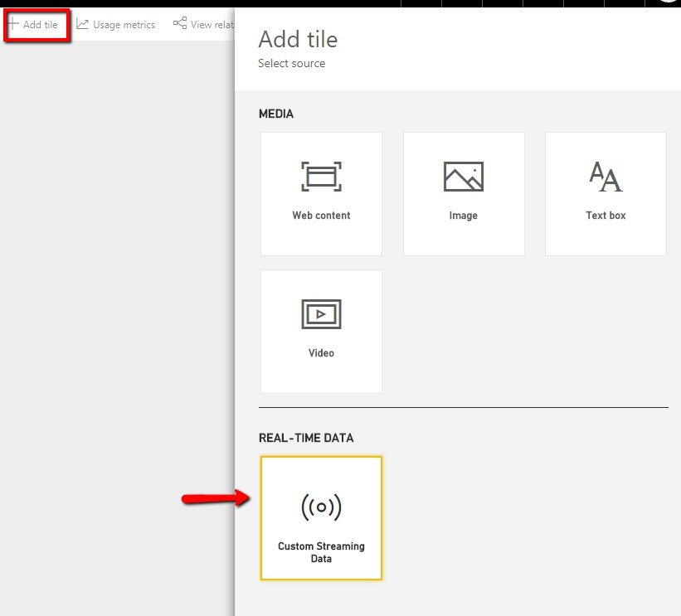Click the View related network icon

click(179, 23)
